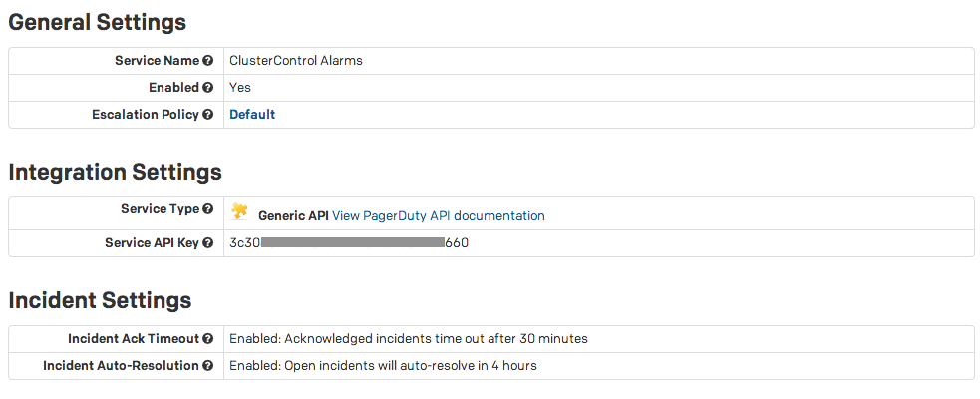Click the Escalation Policy label

click(x=145, y=115)
